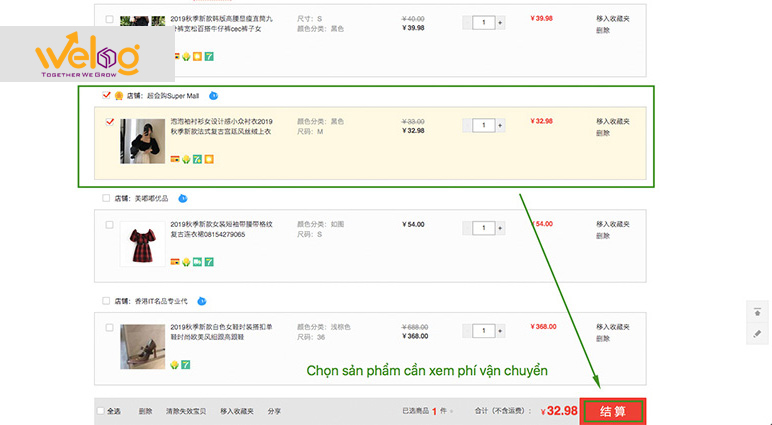Click the pencil feedback floating side icon

coord(757,334)
